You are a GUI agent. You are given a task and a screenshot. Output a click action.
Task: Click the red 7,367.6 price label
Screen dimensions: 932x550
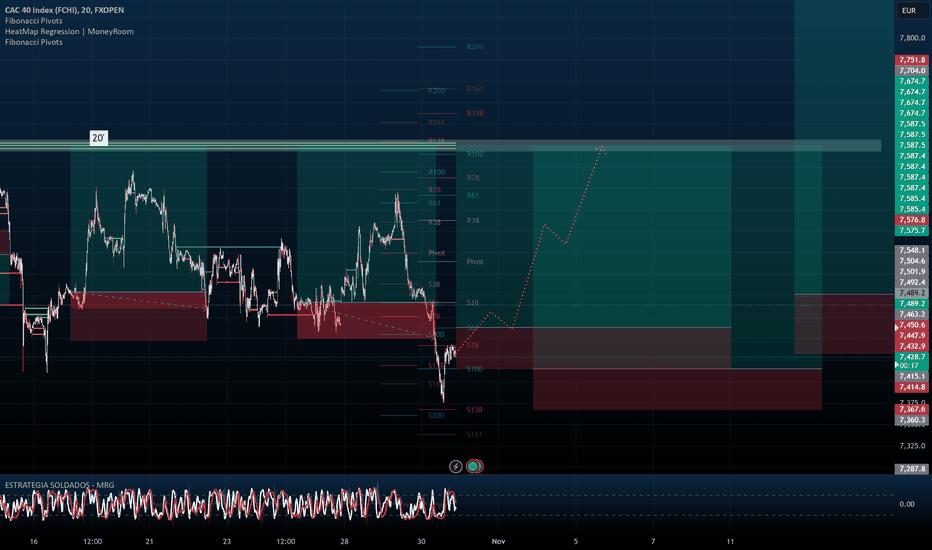coord(912,409)
